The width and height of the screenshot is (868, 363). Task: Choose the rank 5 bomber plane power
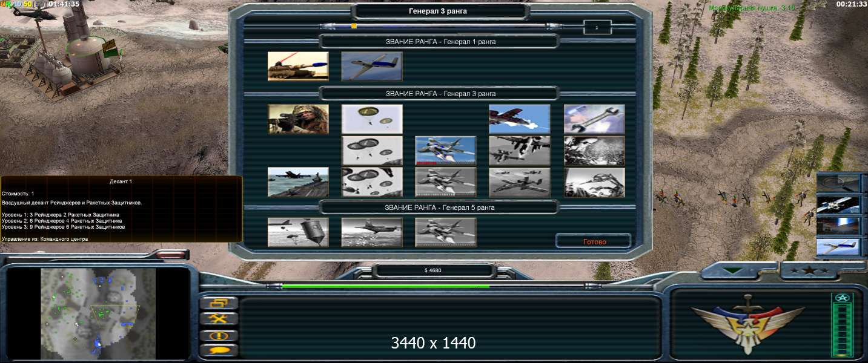click(372, 232)
